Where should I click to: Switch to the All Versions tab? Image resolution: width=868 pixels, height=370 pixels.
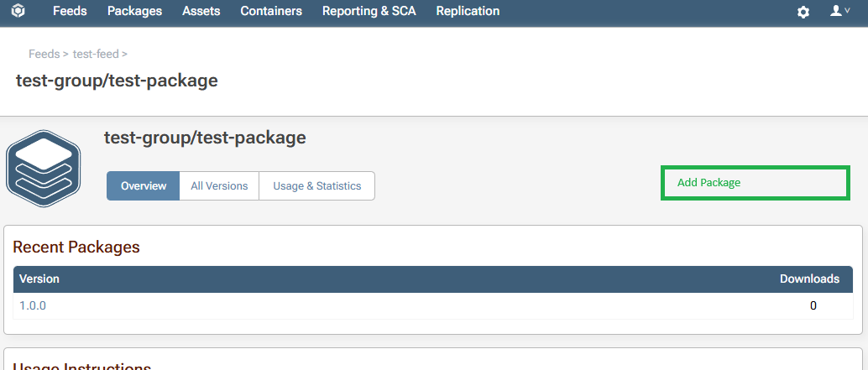219,186
